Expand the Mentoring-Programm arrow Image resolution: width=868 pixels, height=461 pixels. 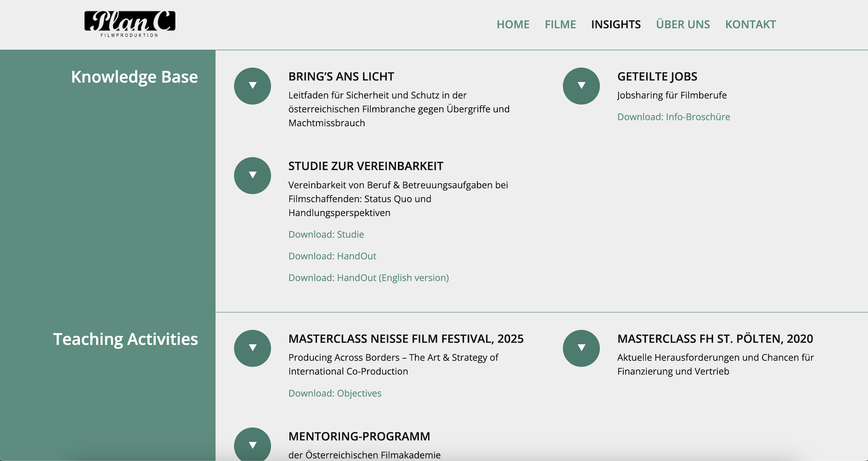tap(252, 445)
